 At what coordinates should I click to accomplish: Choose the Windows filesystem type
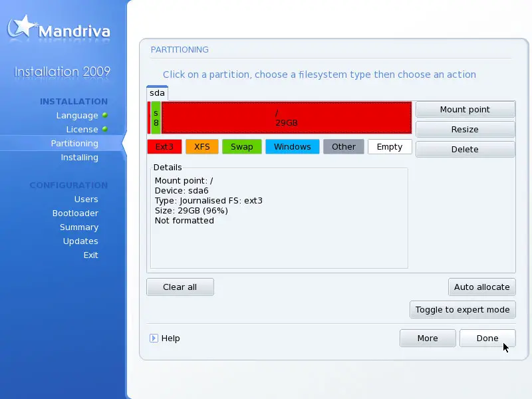[x=293, y=147]
